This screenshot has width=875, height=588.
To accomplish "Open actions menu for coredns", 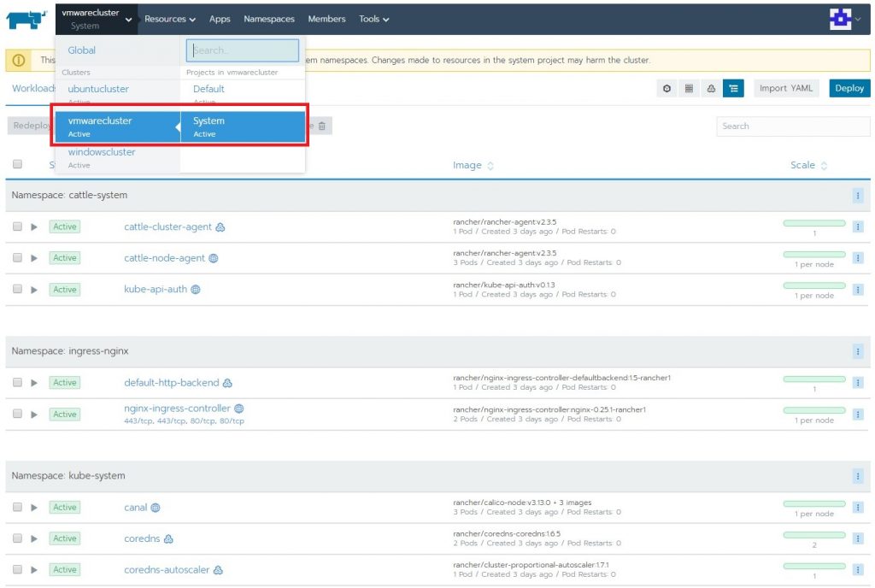I will coord(858,538).
